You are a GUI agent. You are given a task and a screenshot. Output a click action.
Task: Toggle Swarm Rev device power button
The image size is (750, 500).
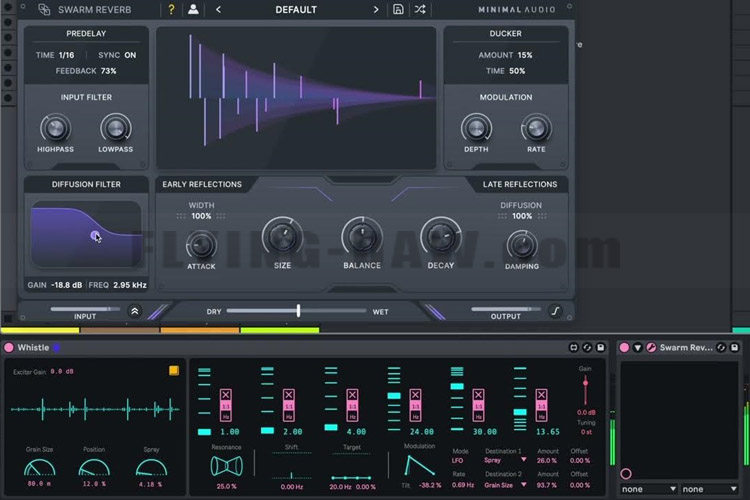coord(624,348)
